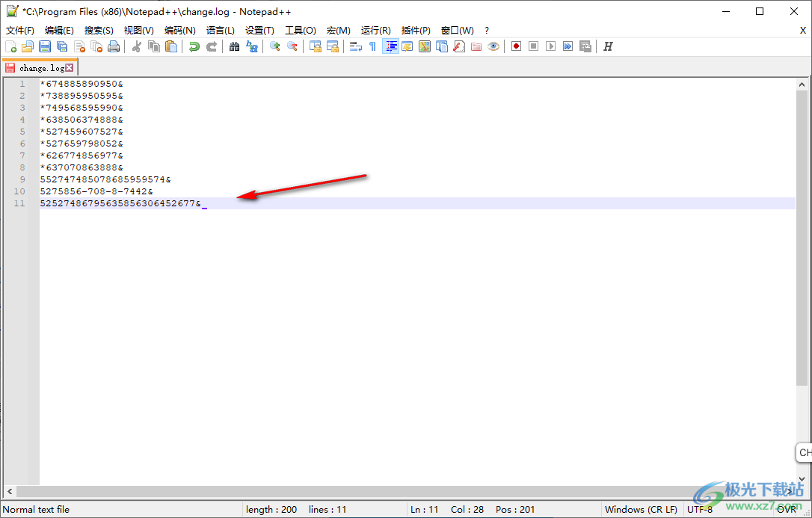Image resolution: width=812 pixels, height=518 pixels.
Task: Open the Document Map panel icon
Action: point(425,46)
